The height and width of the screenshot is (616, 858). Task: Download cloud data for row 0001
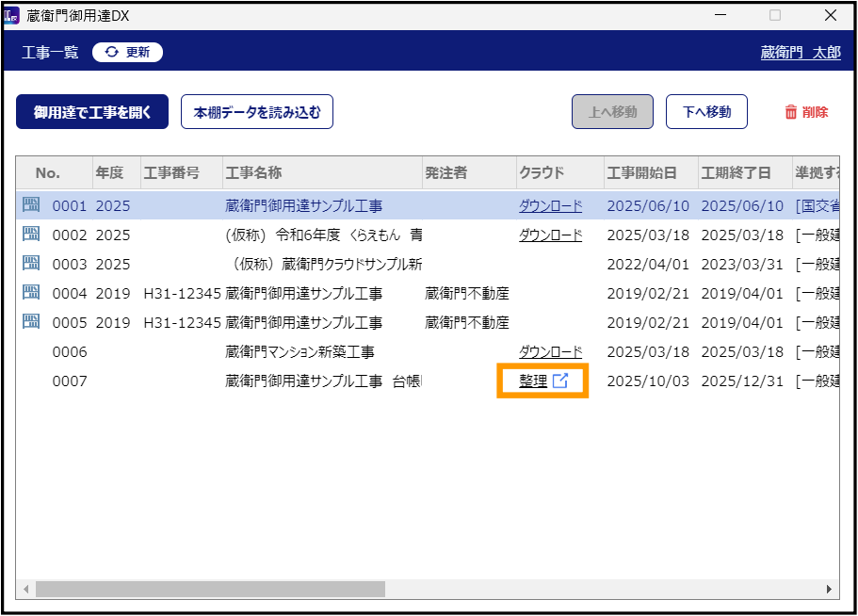tap(550, 205)
